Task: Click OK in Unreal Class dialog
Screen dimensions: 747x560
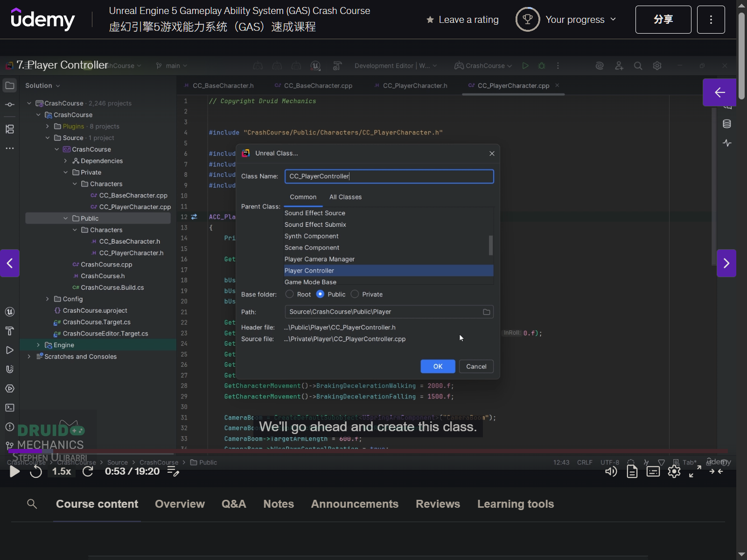Action: [438, 366]
